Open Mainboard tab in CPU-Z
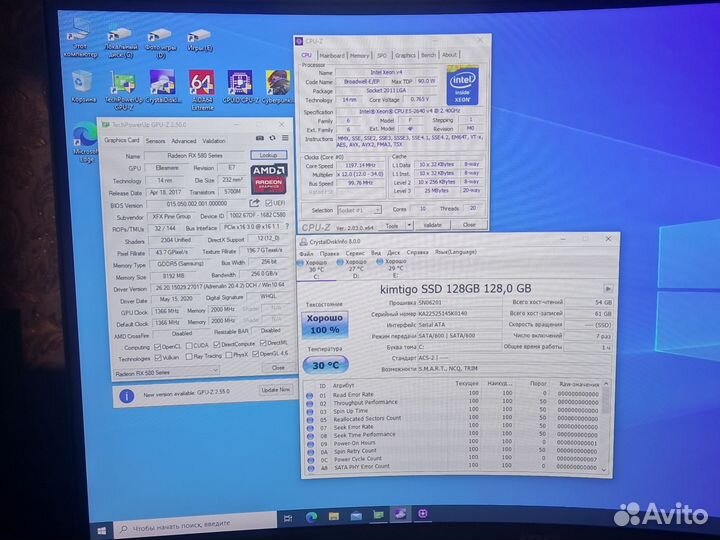This screenshot has width=720, height=540. click(332, 55)
